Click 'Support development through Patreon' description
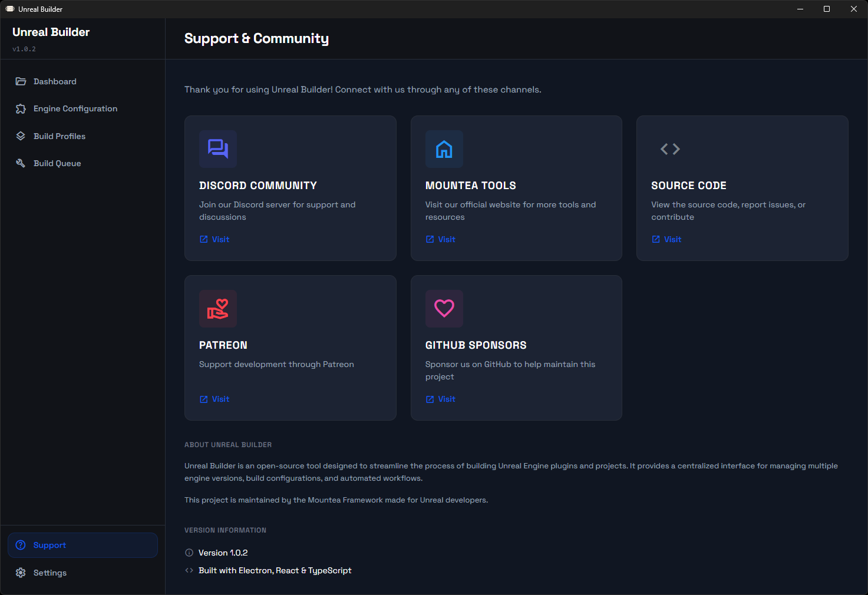Screen dimensions: 868x595 [276, 364]
